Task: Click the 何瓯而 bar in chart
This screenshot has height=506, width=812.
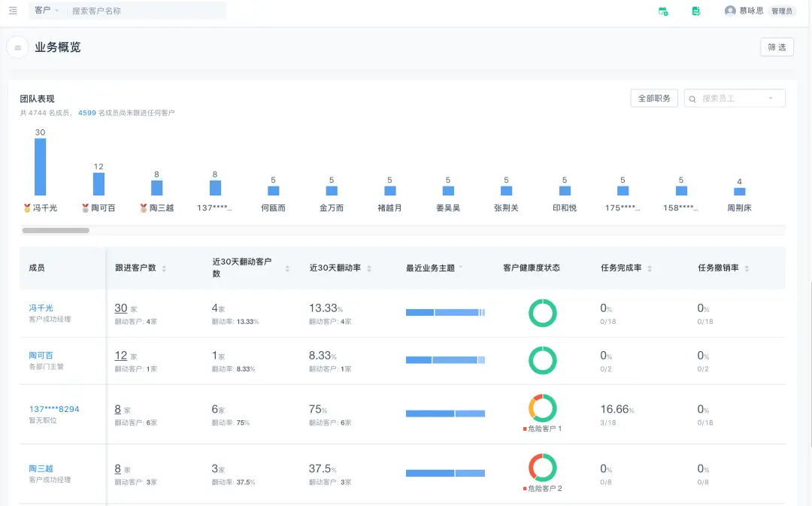Action: pyautogui.click(x=274, y=190)
